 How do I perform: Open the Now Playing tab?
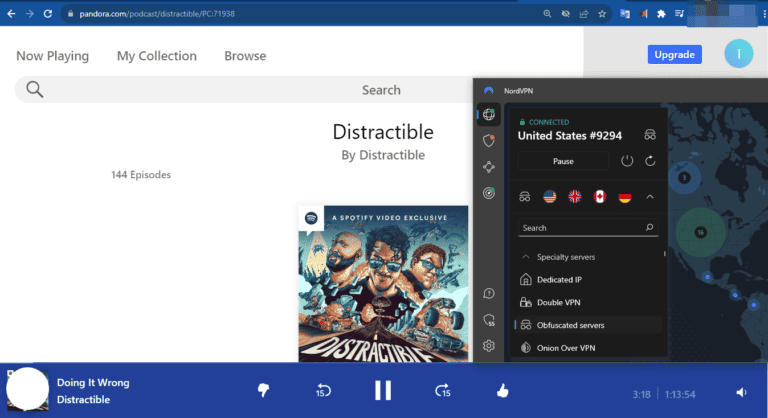coord(52,56)
